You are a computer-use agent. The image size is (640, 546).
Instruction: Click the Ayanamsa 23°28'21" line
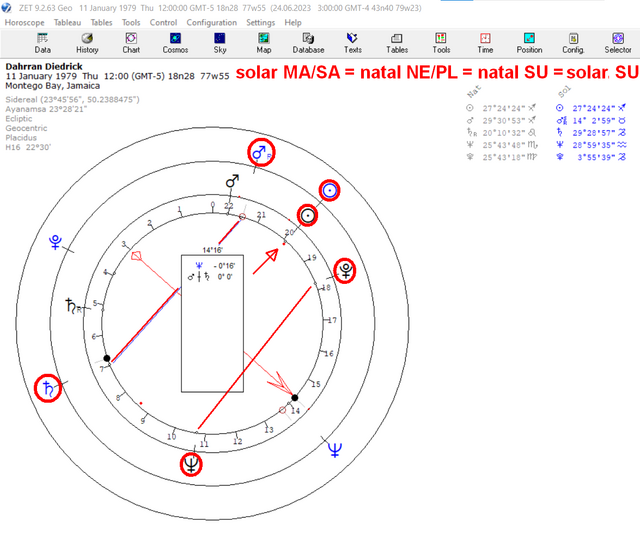[46, 109]
